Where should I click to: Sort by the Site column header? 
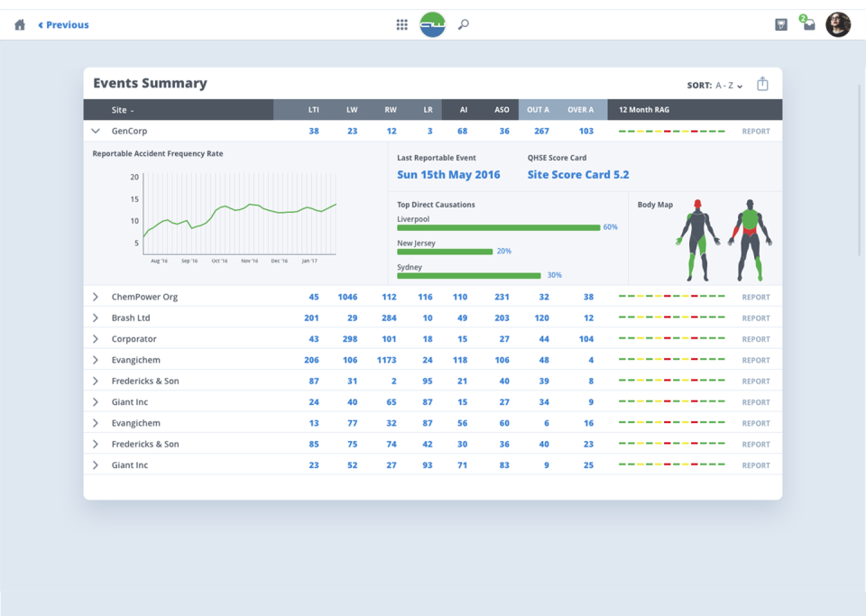click(123, 110)
